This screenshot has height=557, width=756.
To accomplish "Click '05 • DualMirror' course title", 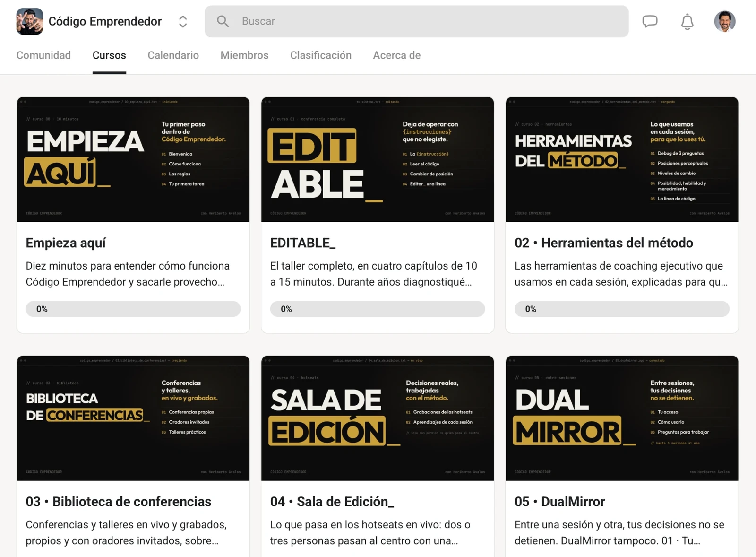I will (560, 502).
